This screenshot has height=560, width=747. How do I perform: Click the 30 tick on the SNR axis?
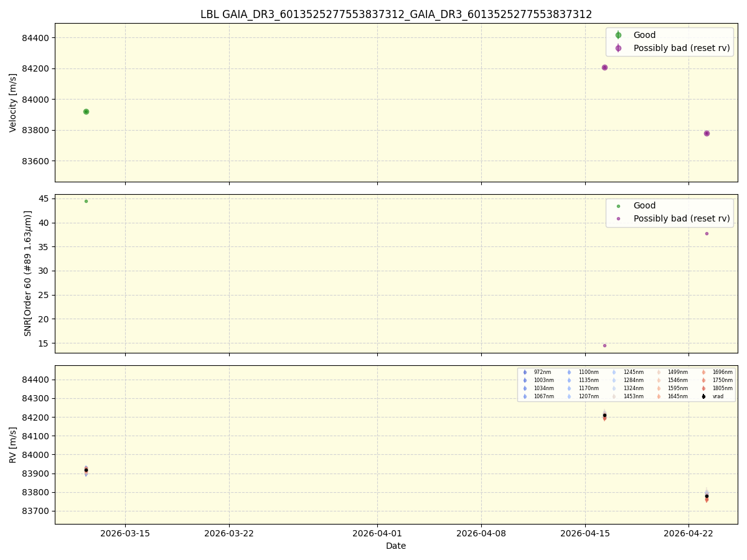tap(45, 271)
